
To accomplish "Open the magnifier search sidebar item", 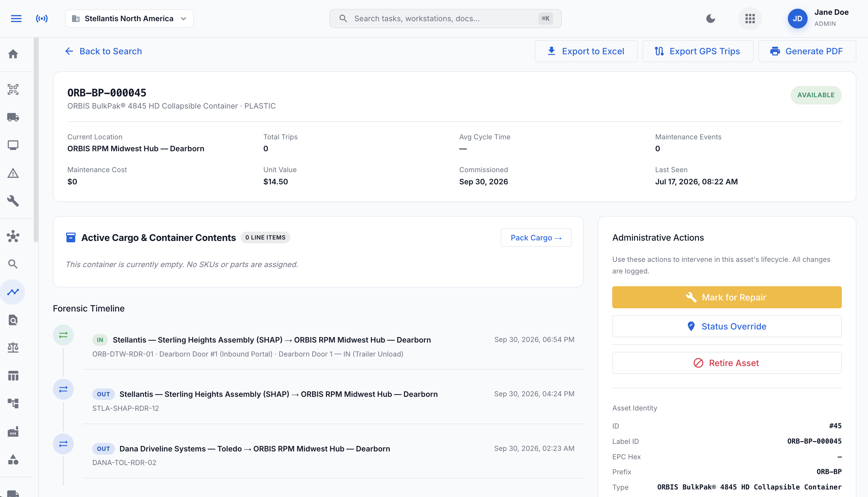I will 13,264.
